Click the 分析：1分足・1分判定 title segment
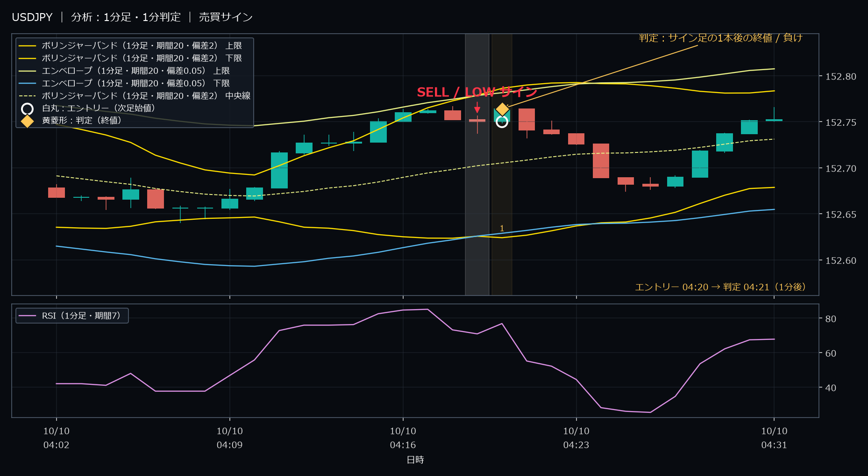This screenshot has height=476, width=868. pyautogui.click(x=126, y=17)
